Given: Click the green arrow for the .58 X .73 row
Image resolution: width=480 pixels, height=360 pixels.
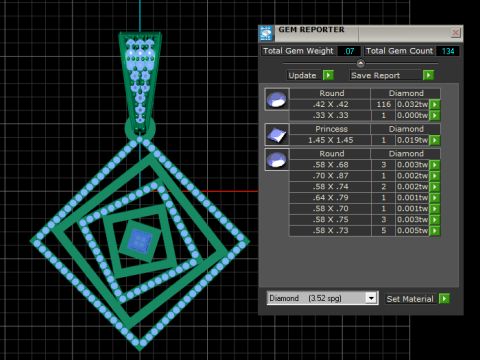Looking at the screenshot, I should coord(435,231).
